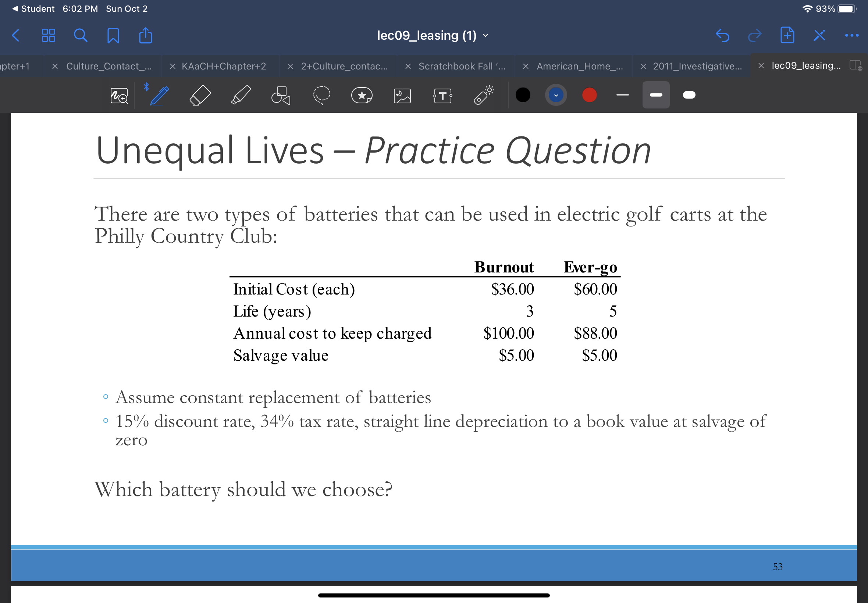The image size is (868, 603).
Task: Select the thickest stroke width
Action: tap(689, 95)
